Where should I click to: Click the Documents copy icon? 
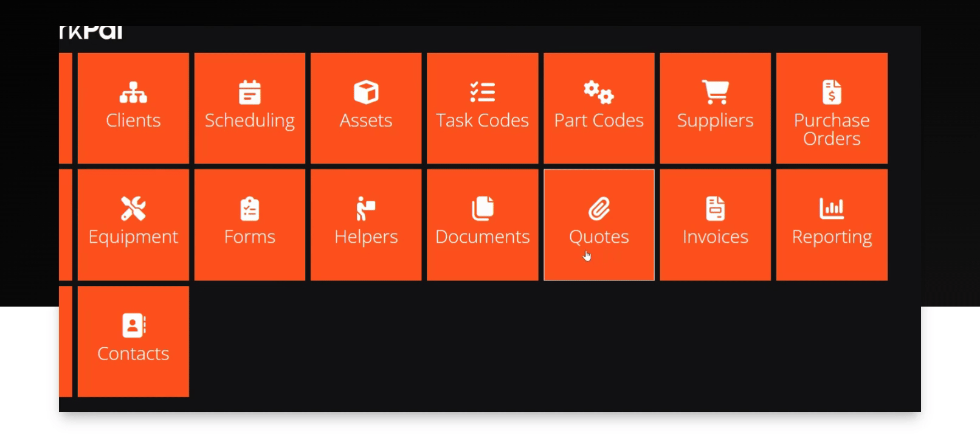coord(483,209)
